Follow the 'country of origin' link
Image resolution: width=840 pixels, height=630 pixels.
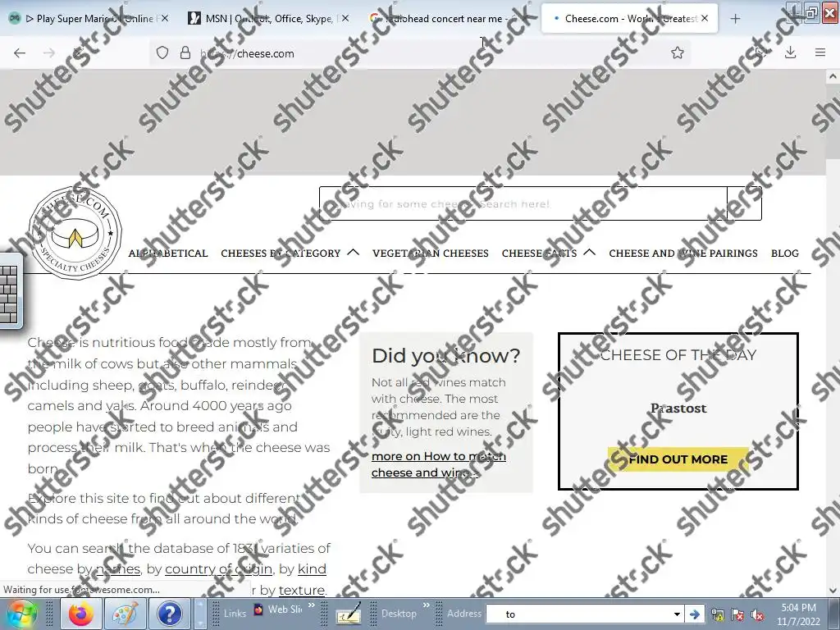coord(218,569)
